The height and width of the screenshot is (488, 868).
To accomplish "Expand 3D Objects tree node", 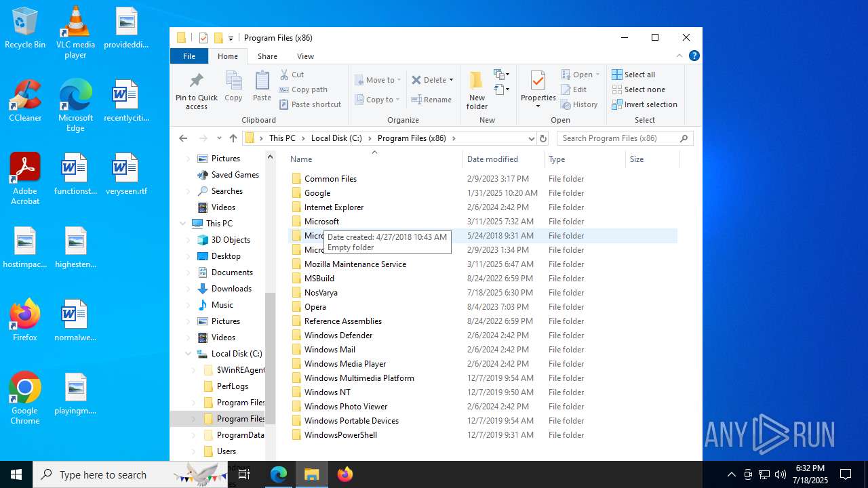I will point(189,240).
